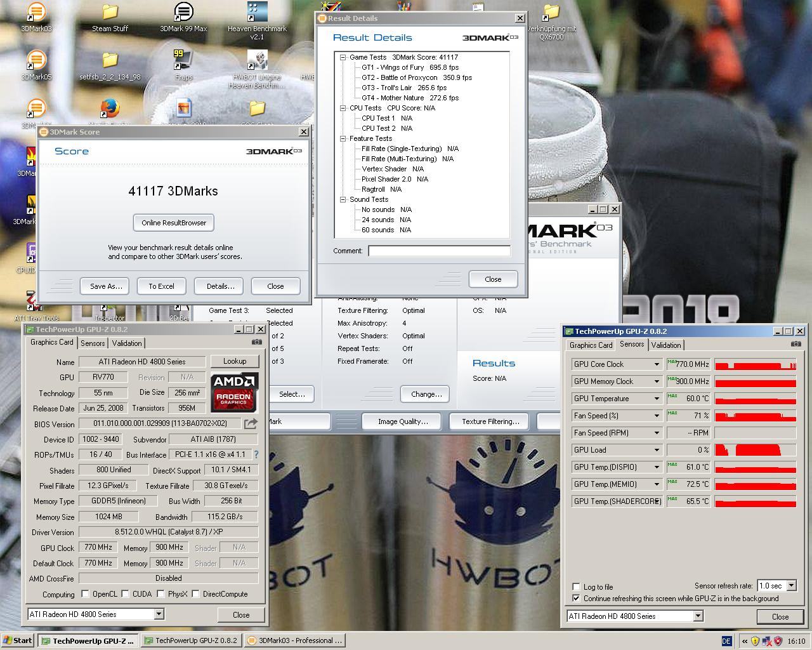Click the Comment input field
The height and width of the screenshot is (650, 812).
pos(439,251)
